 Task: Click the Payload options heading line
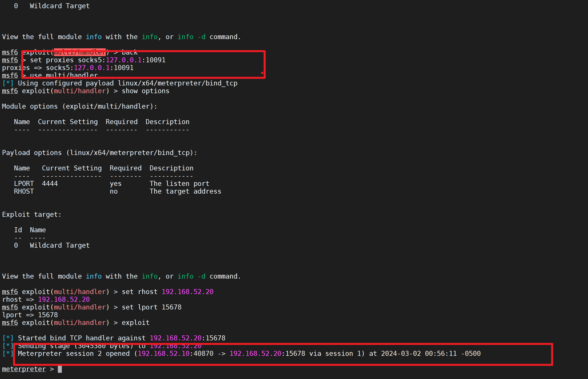pos(99,153)
